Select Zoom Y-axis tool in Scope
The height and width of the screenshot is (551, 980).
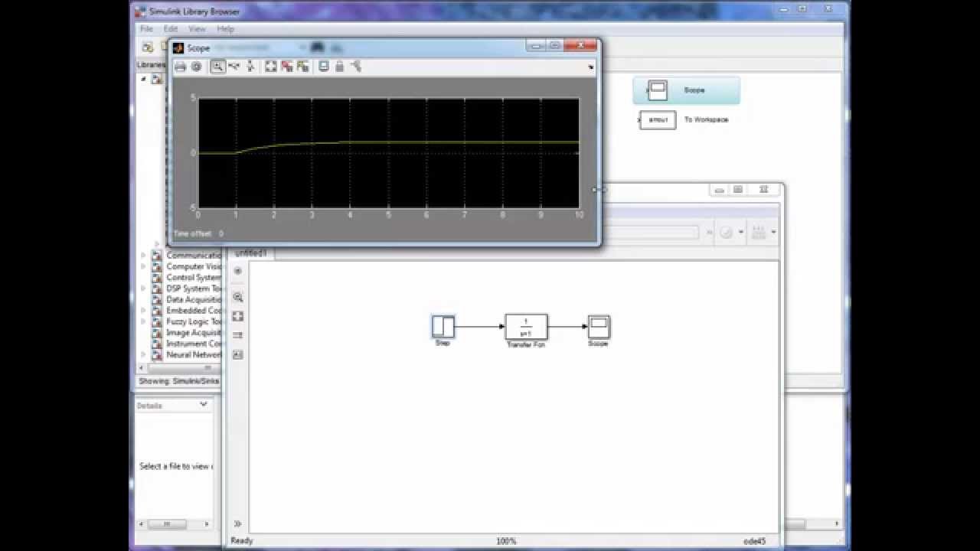click(x=250, y=67)
